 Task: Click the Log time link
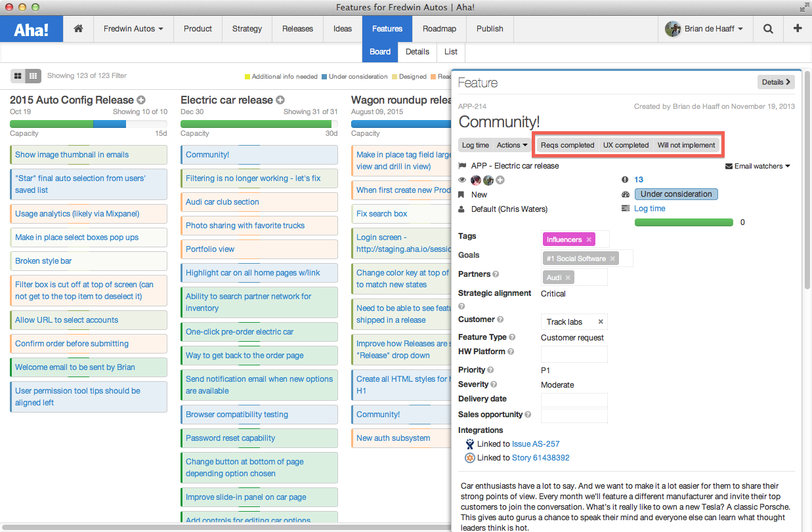649,209
